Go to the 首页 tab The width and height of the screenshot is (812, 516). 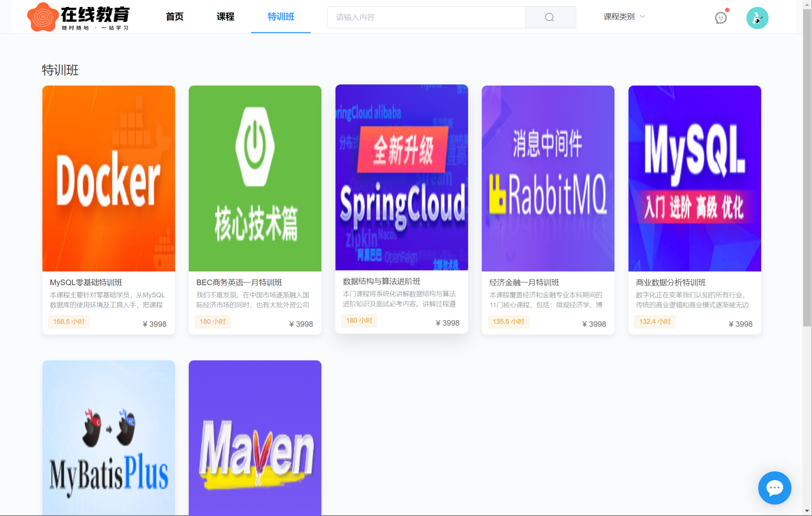pyautogui.click(x=174, y=17)
